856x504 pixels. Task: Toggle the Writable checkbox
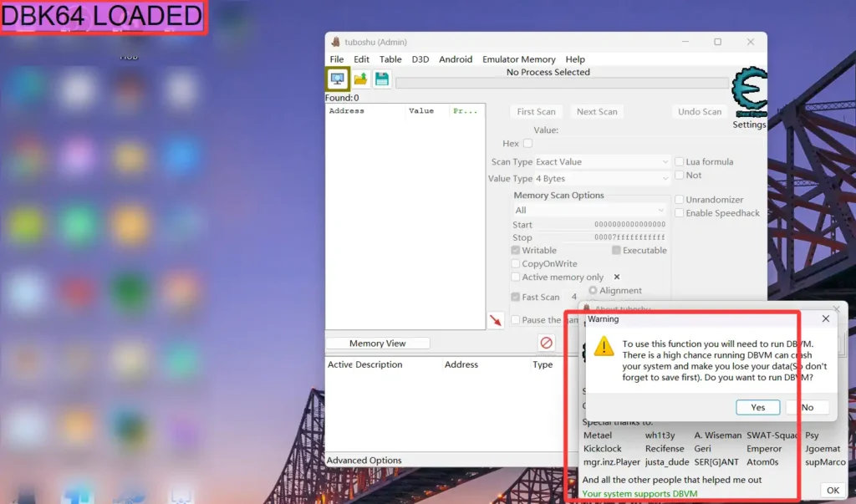click(515, 250)
